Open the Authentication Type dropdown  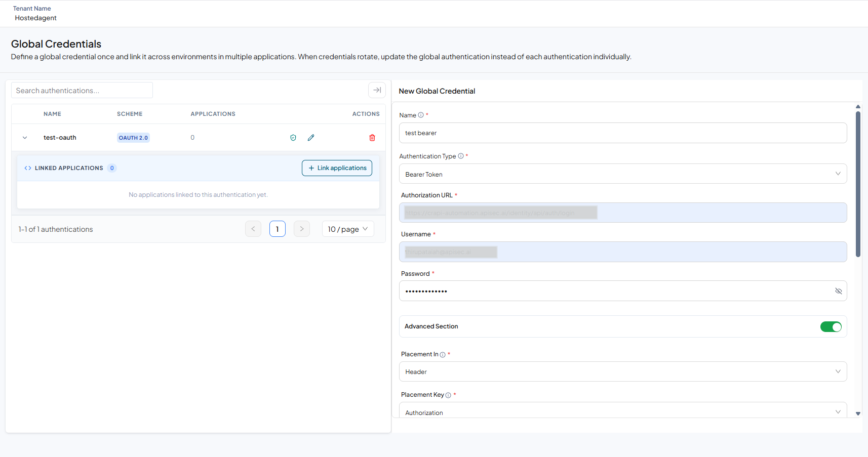click(x=623, y=174)
